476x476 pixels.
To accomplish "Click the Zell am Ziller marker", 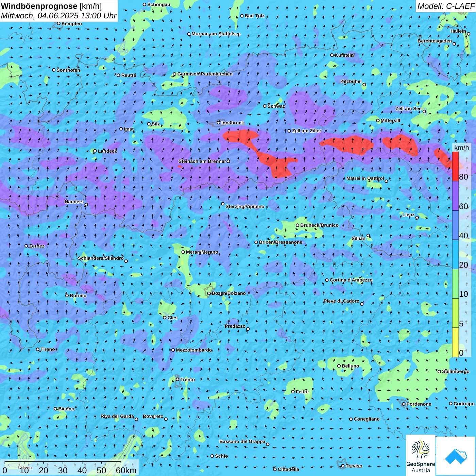I will click(x=289, y=131).
